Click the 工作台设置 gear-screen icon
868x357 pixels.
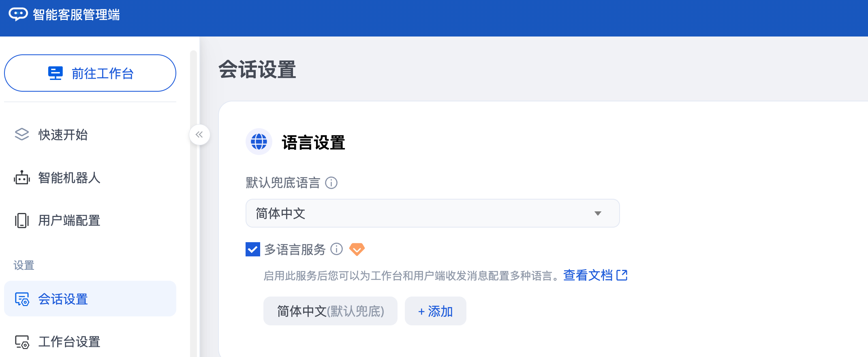22,342
